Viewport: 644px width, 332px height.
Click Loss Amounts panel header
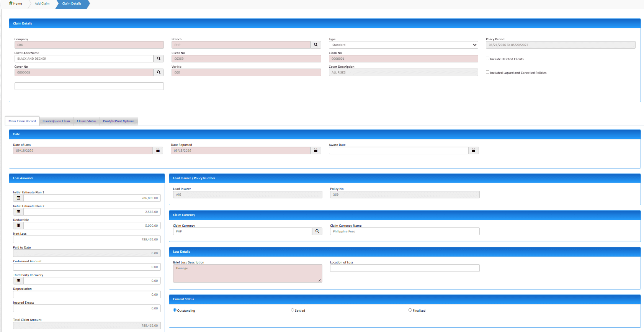click(x=87, y=178)
